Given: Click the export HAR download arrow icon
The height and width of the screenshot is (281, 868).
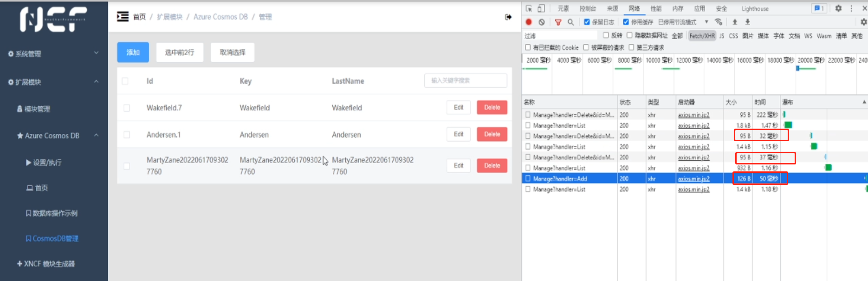Looking at the screenshot, I should [748, 22].
